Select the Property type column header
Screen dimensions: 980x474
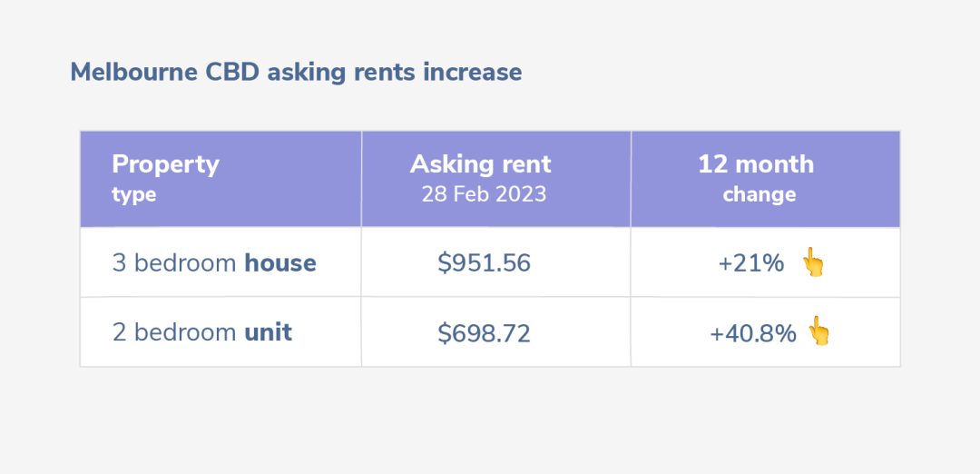coord(220,179)
